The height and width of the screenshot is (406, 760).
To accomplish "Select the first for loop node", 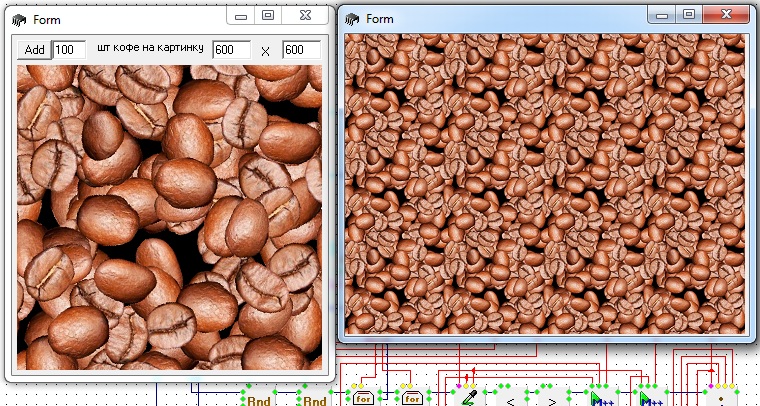I will pos(363,397).
